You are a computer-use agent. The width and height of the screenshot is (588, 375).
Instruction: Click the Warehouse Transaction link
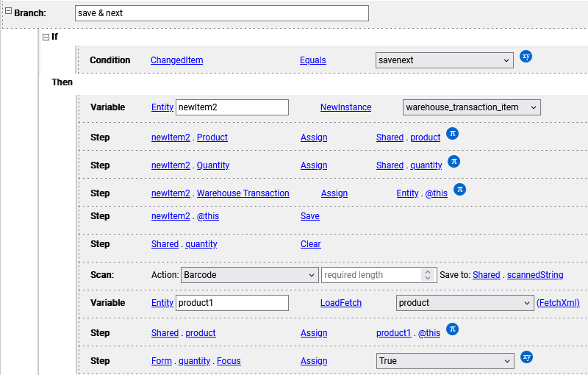pyautogui.click(x=243, y=193)
